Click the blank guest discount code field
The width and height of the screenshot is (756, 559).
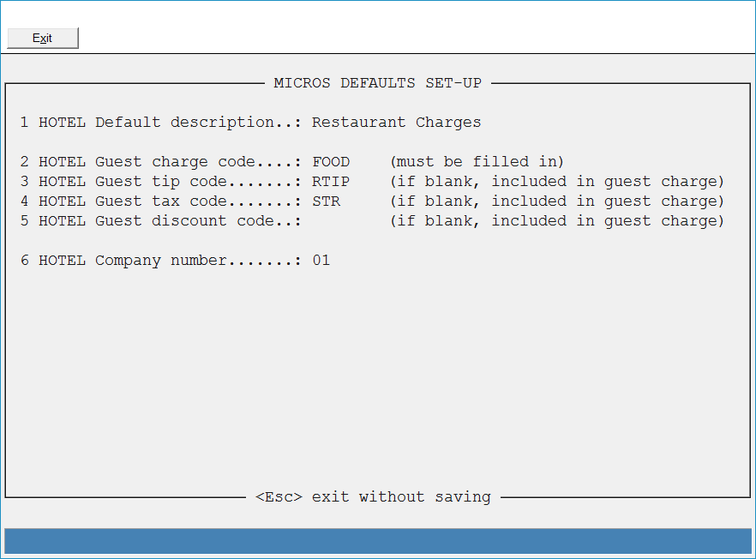tap(340, 221)
